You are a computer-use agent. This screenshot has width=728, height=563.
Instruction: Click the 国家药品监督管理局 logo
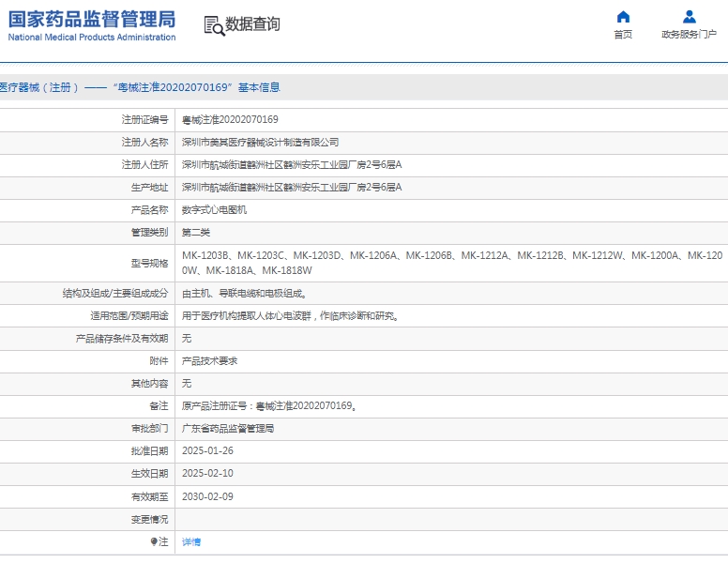tap(92, 20)
